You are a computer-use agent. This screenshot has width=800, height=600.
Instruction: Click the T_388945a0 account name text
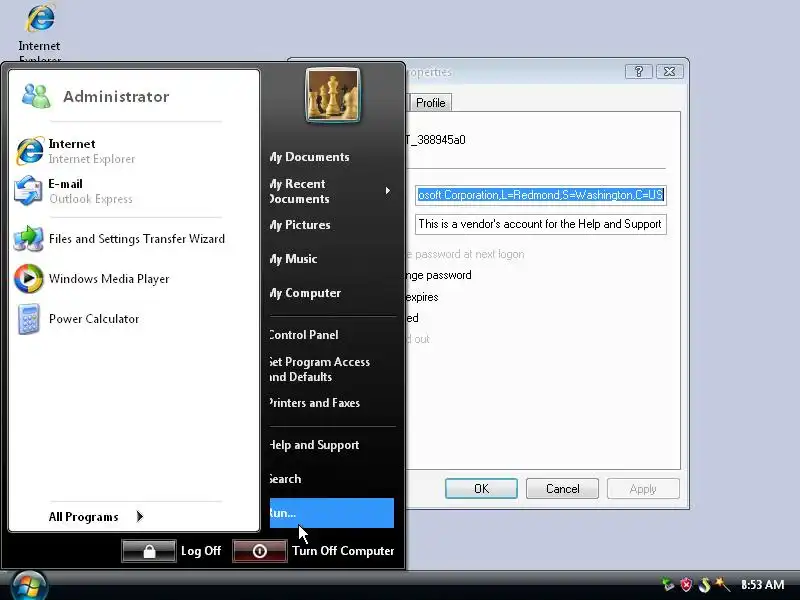point(436,140)
